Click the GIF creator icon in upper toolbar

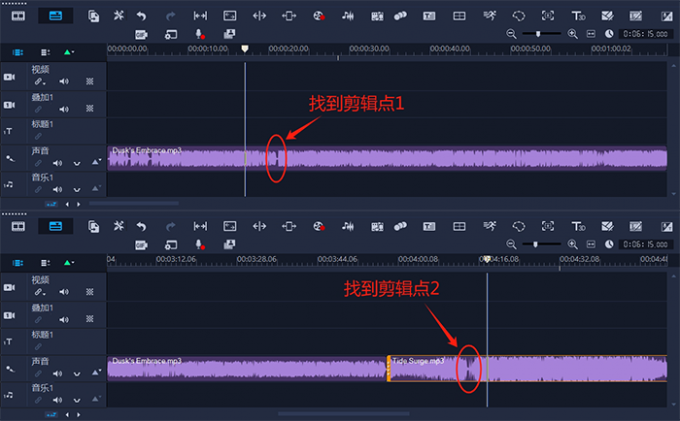[x=141, y=34]
